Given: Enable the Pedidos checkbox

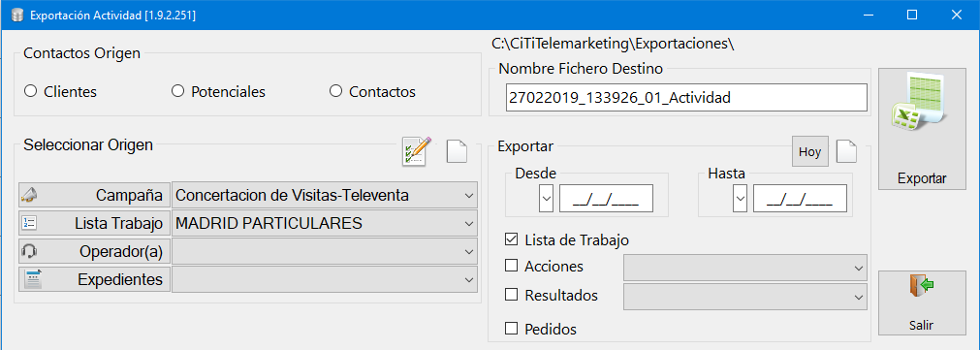Looking at the screenshot, I should coord(511,328).
